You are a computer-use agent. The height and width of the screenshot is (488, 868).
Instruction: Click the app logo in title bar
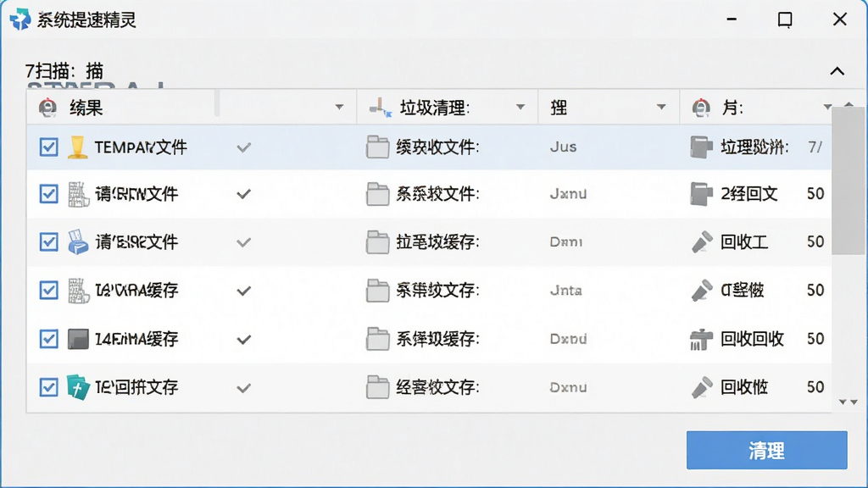[x=20, y=19]
